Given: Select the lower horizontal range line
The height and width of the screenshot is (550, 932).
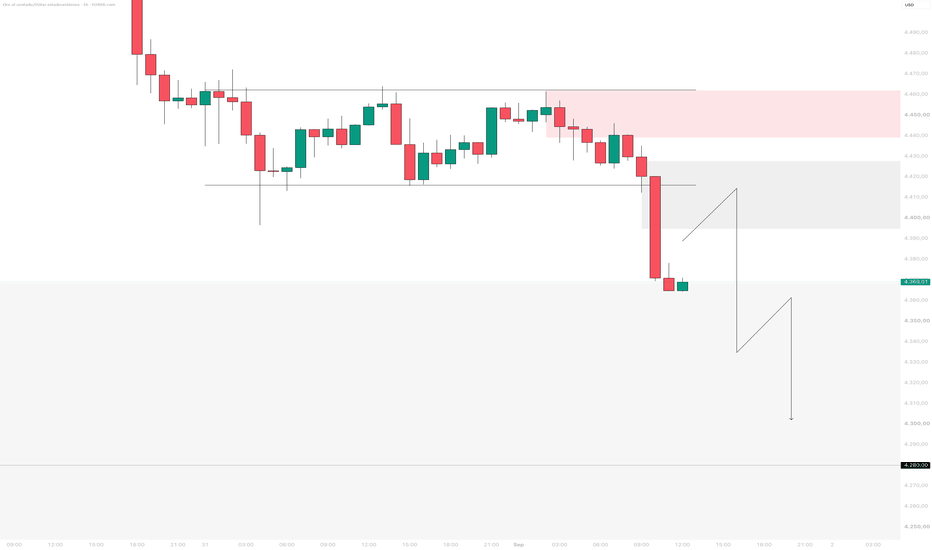Looking at the screenshot, I should pos(450,185).
